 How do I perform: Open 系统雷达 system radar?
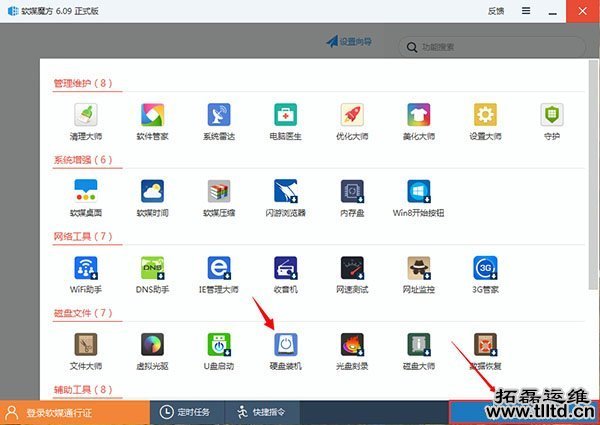pyautogui.click(x=219, y=114)
